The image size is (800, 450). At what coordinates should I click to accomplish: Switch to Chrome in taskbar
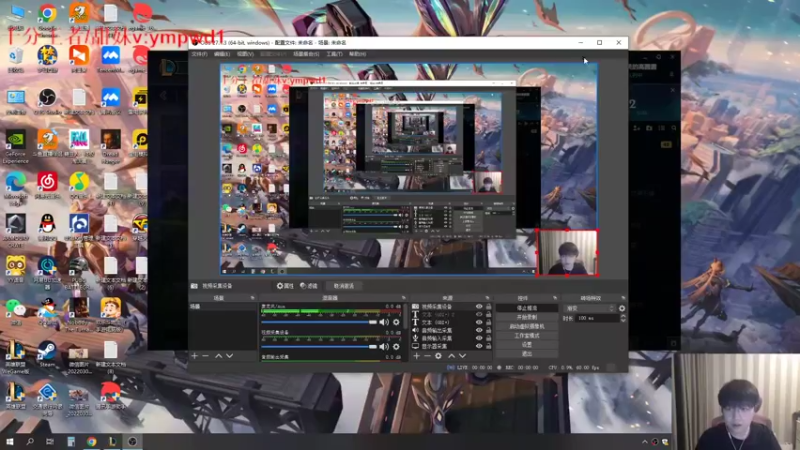91,441
